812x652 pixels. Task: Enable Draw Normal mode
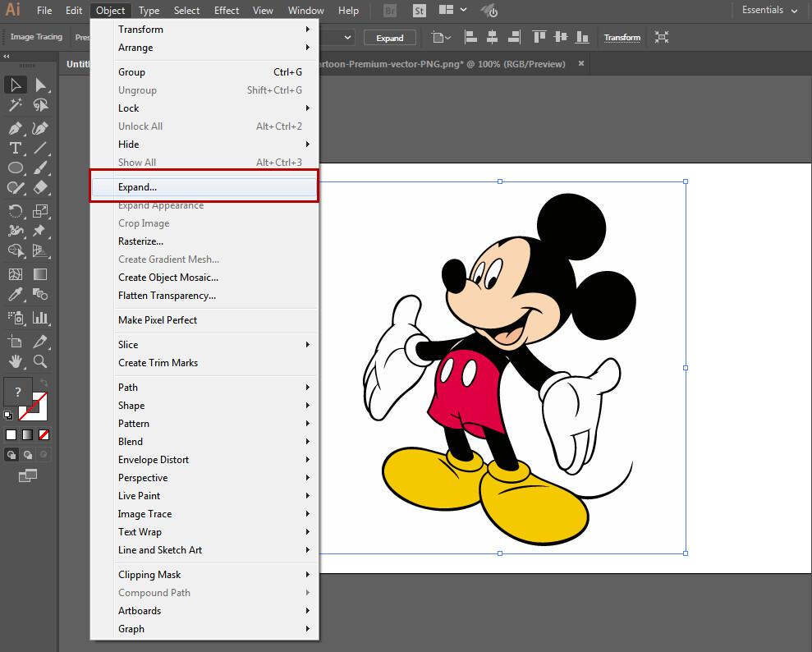tap(11, 454)
